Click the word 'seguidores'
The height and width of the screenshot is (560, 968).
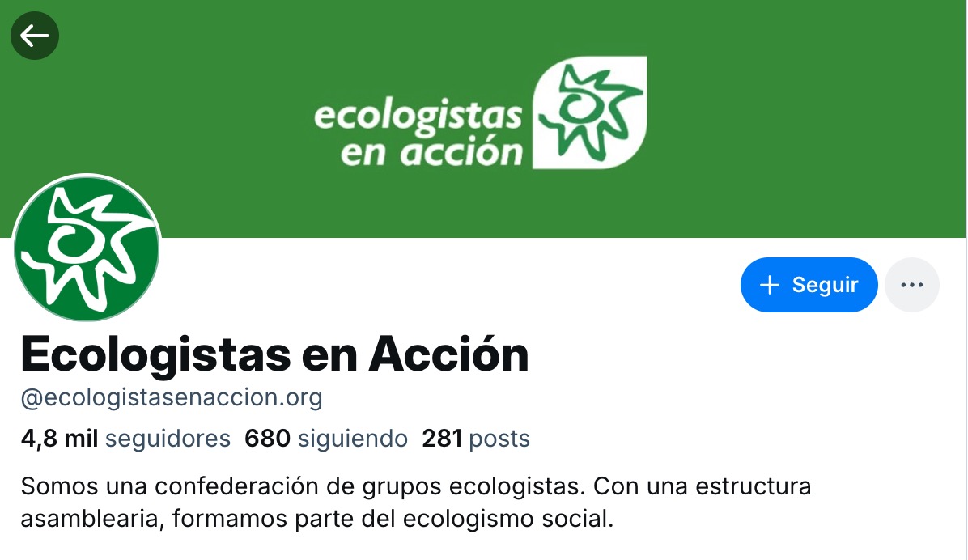(x=168, y=439)
